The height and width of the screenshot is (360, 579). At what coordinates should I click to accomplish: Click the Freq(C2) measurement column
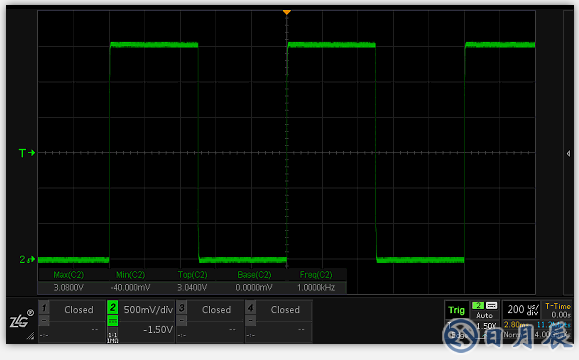click(x=316, y=281)
